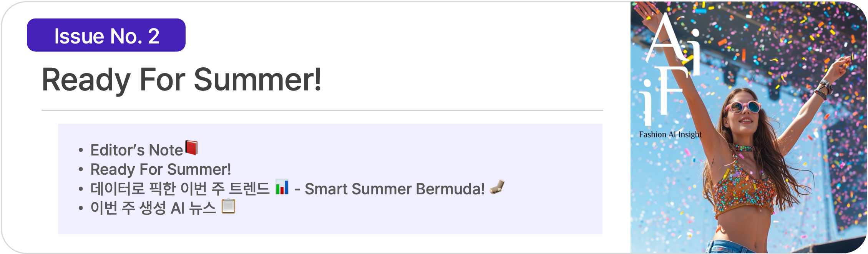Click the clipboard emoji icon
Viewport: 868px width, 254px height.
229,207
